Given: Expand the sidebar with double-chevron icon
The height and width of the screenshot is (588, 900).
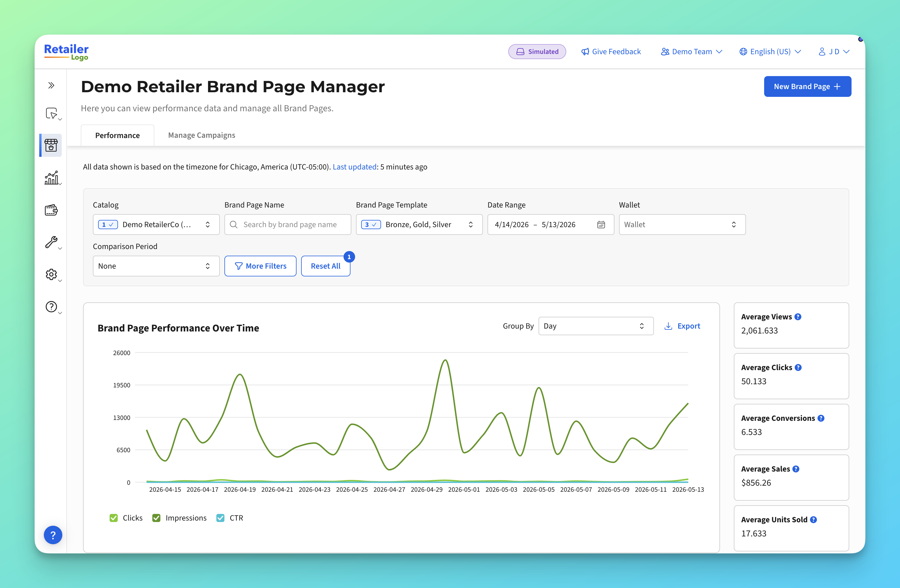Looking at the screenshot, I should point(51,85).
